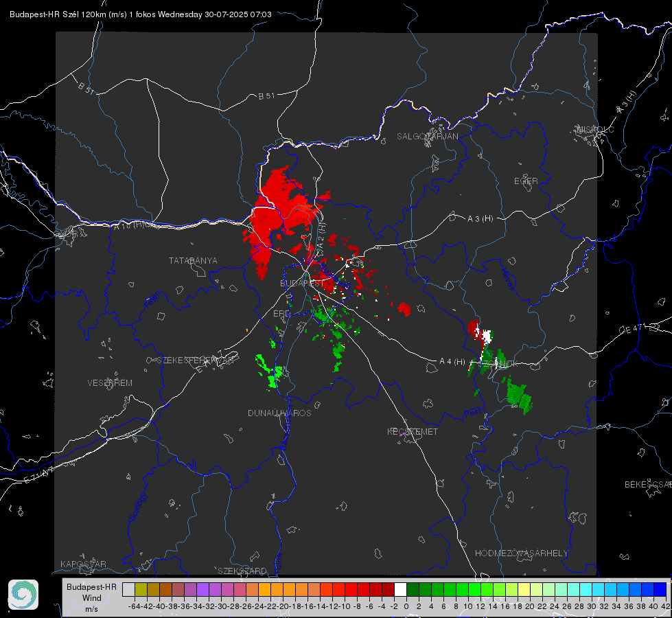Click the MISKOLC city label
Viewport: 672px width, 618px height.
(595, 129)
